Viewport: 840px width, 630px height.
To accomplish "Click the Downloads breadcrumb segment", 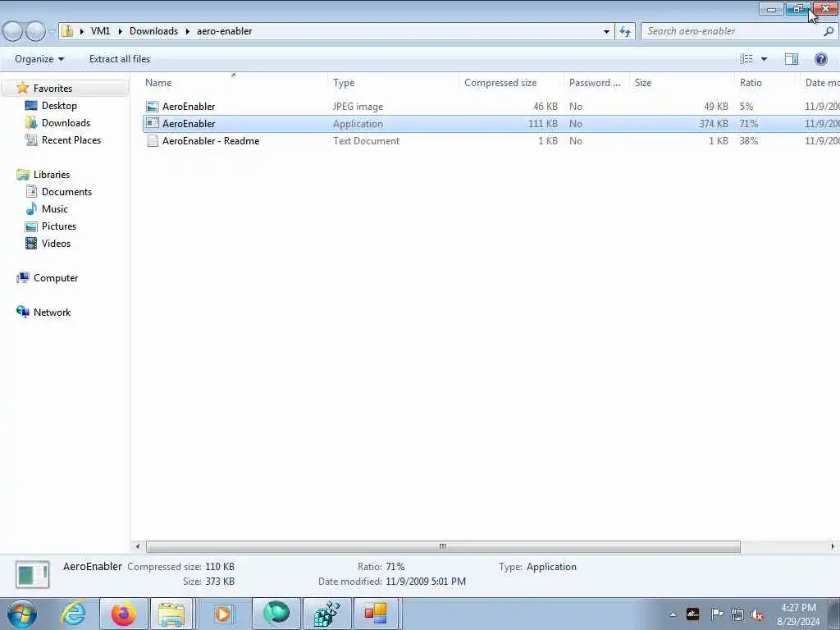I will coord(153,31).
